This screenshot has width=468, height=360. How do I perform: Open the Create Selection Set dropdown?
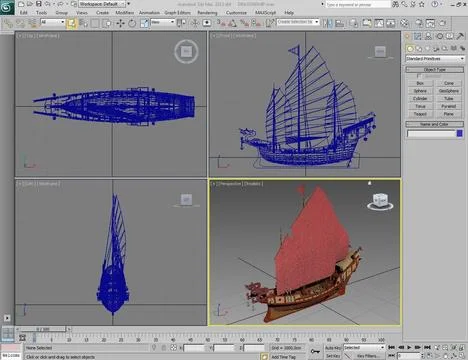pos(298,22)
